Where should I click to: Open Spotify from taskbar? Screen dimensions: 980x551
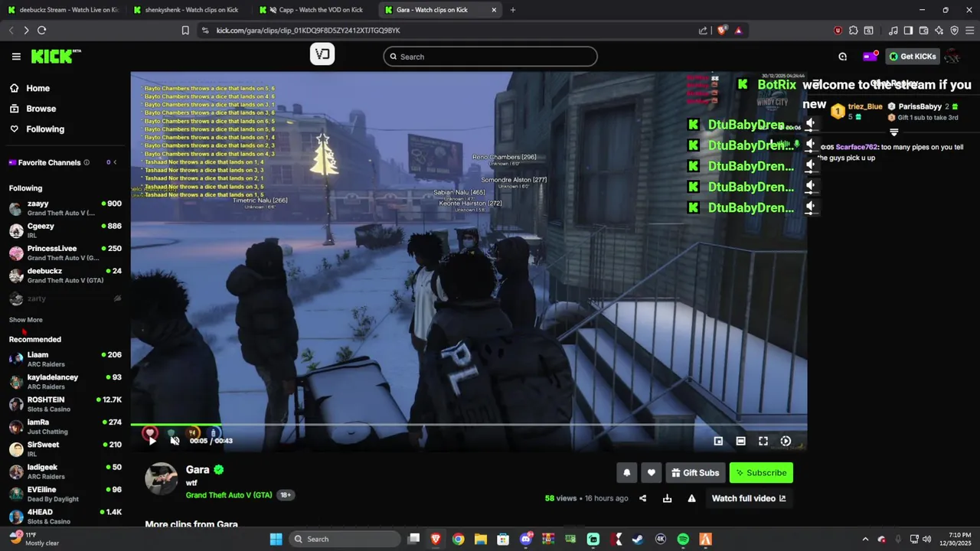coord(683,540)
